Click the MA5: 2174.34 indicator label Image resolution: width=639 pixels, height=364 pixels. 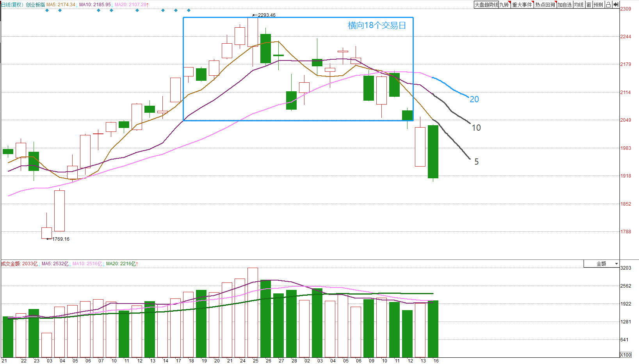point(61,5)
